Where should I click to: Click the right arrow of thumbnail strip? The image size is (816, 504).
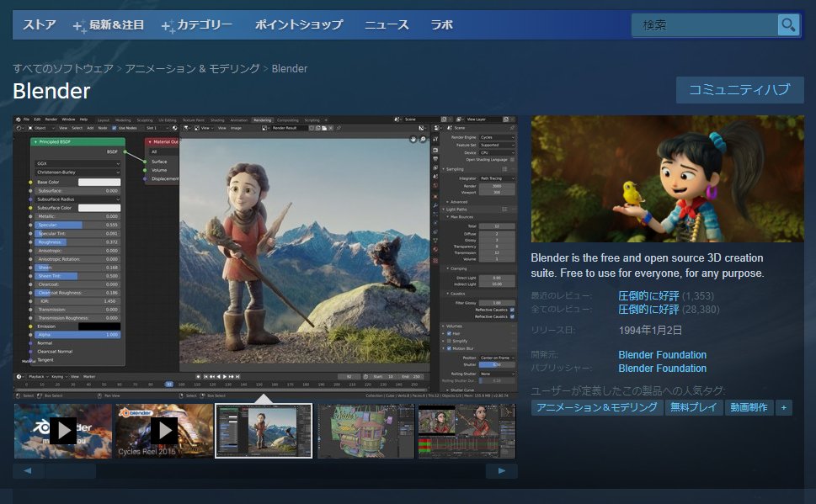point(502,470)
